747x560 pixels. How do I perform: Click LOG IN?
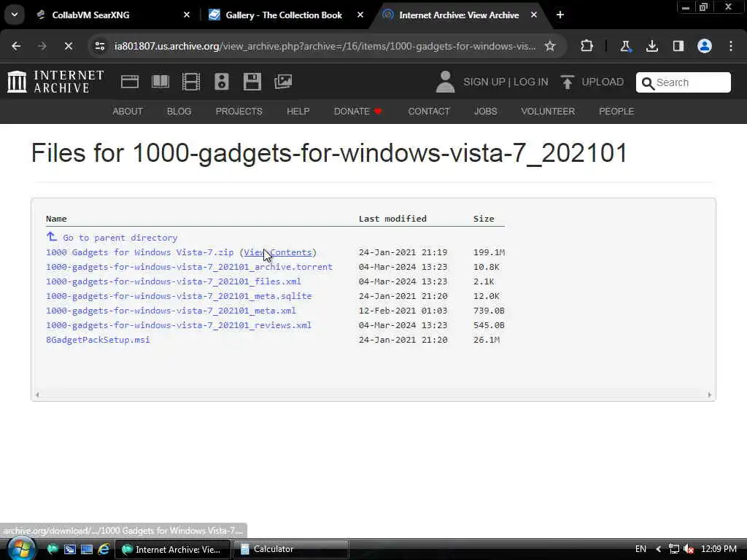pyautogui.click(x=531, y=82)
